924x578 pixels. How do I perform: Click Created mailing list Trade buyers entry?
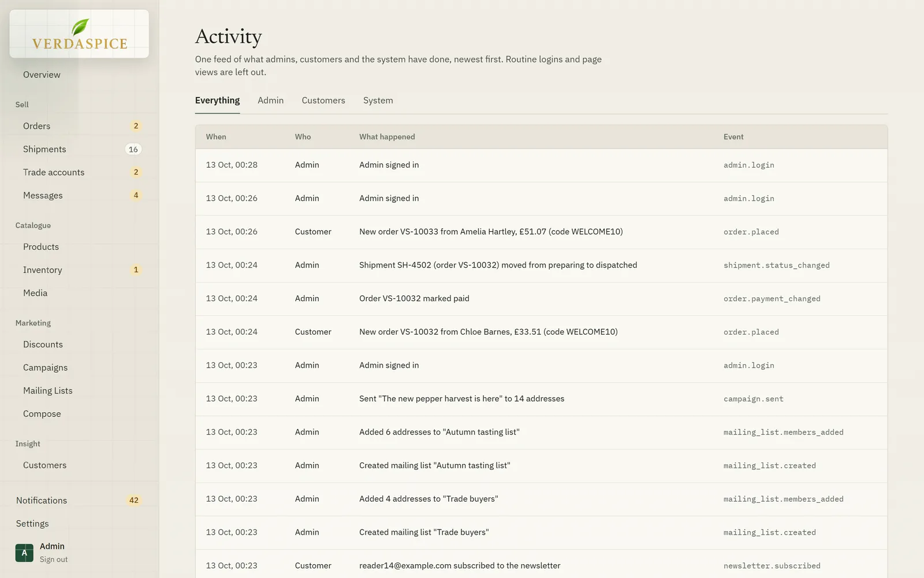pyautogui.click(x=541, y=533)
